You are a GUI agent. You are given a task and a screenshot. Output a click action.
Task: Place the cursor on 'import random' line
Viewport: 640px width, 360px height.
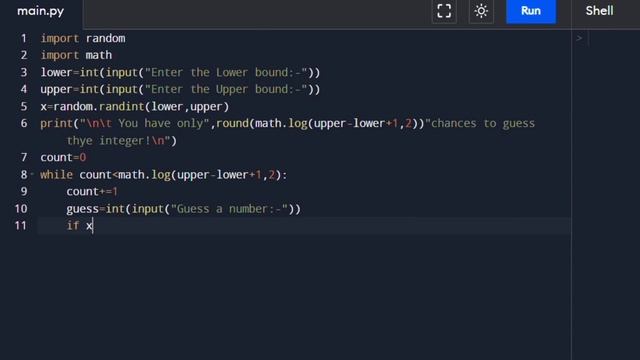tap(83, 38)
